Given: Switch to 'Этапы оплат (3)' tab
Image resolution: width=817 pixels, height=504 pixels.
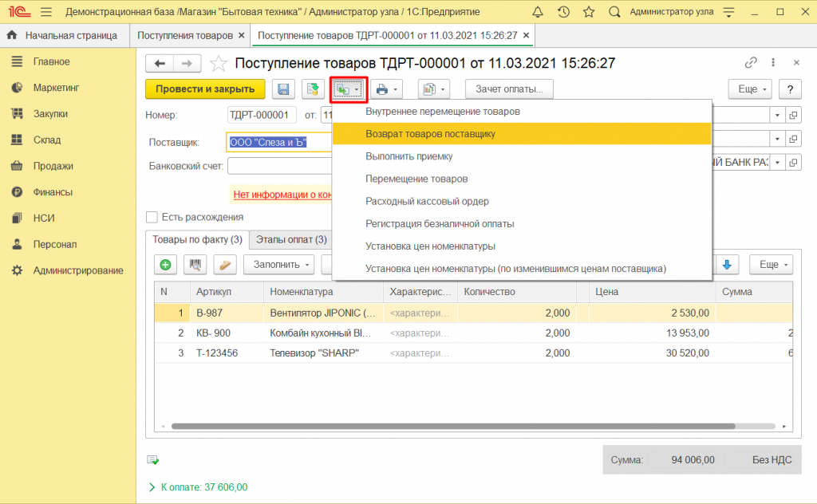Looking at the screenshot, I should (x=292, y=239).
